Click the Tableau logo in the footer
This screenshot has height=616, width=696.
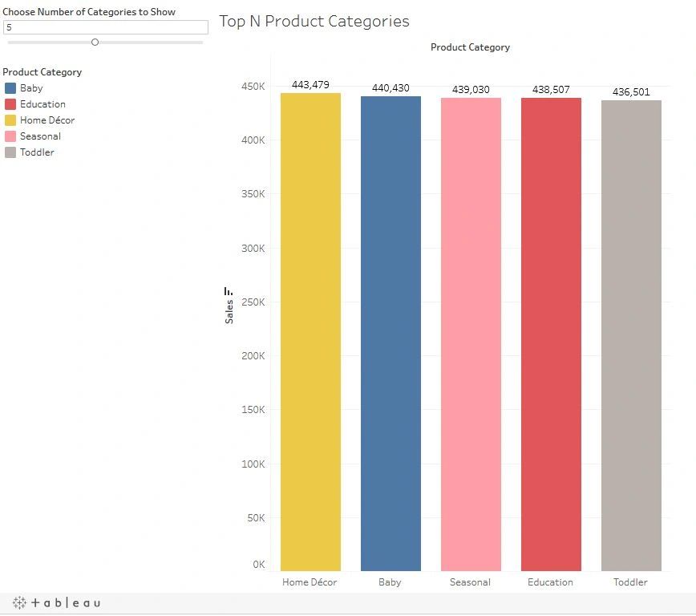coord(56,603)
